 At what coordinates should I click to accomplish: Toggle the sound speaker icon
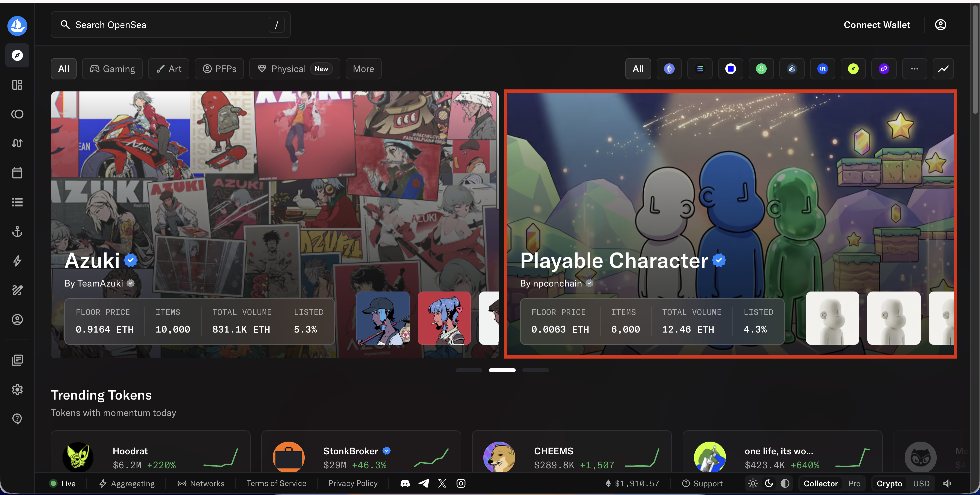tap(947, 483)
